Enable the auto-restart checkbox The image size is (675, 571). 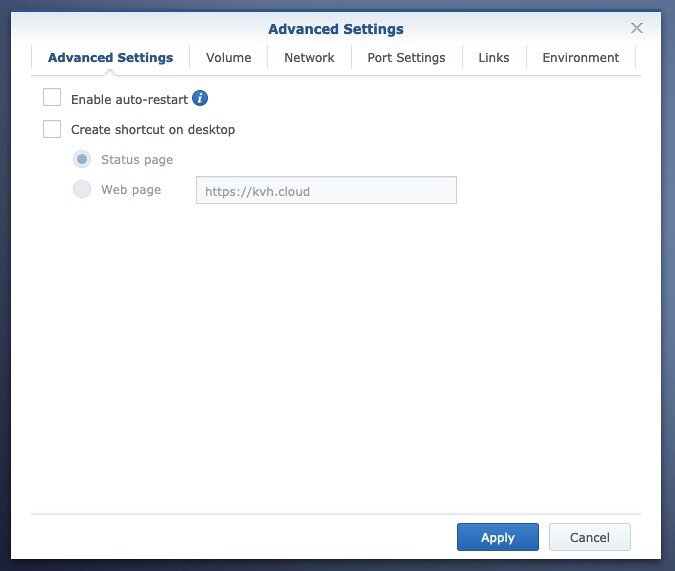point(52,97)
